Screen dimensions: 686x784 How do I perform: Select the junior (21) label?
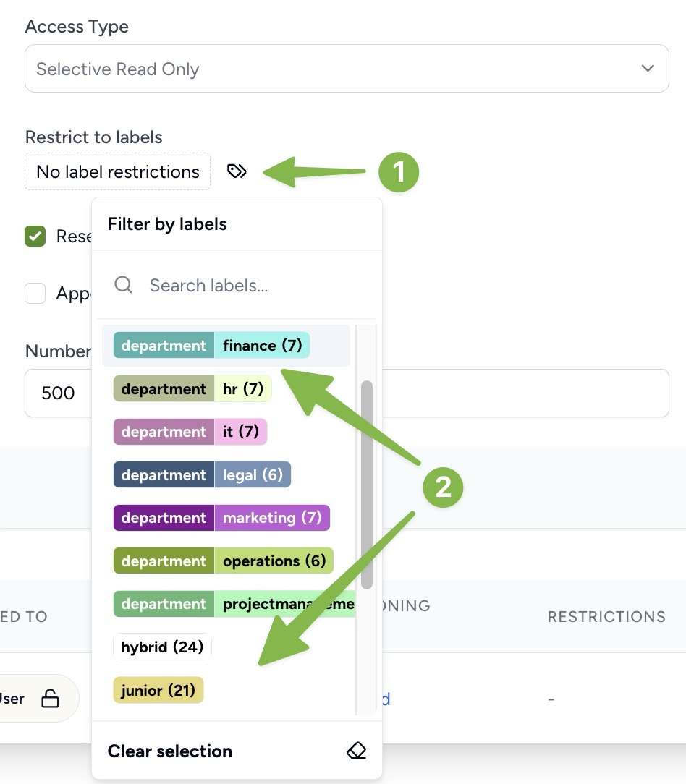158,690
